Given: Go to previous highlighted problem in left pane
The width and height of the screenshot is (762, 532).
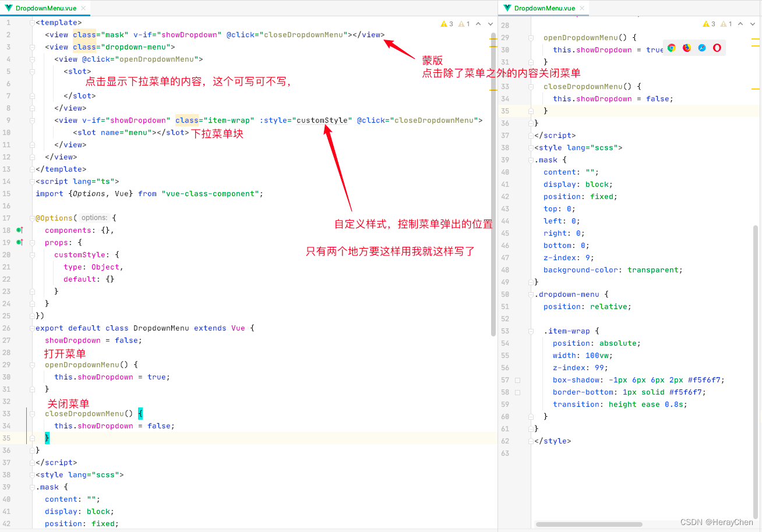Looking at the screenshot, I should [478, 24].
